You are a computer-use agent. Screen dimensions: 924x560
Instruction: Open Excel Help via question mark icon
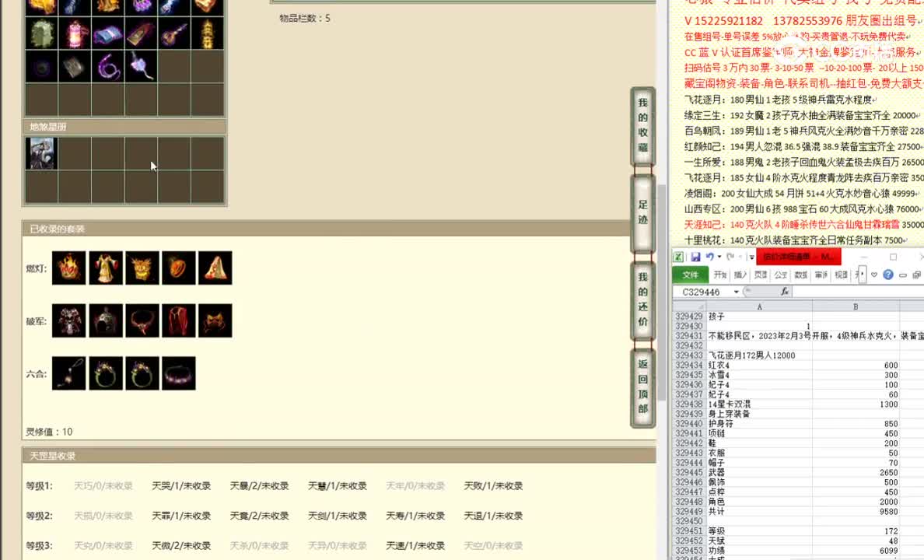[888, 274]
